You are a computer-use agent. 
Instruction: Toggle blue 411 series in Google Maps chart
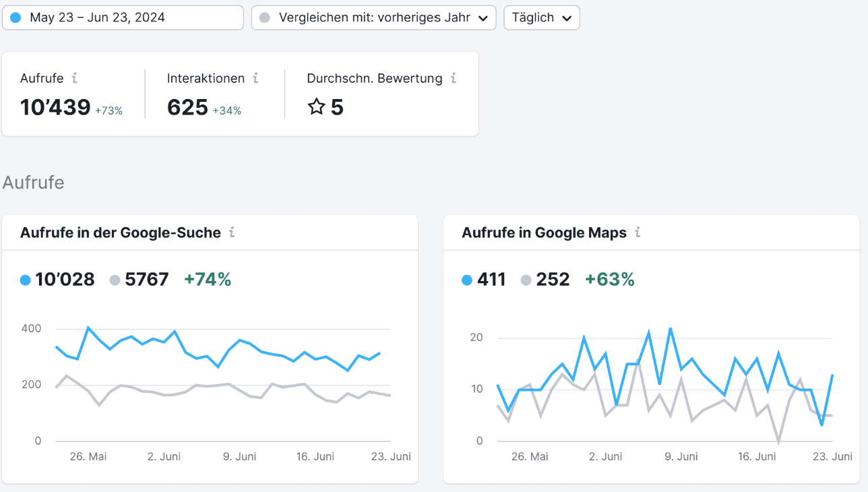(484, 279)
